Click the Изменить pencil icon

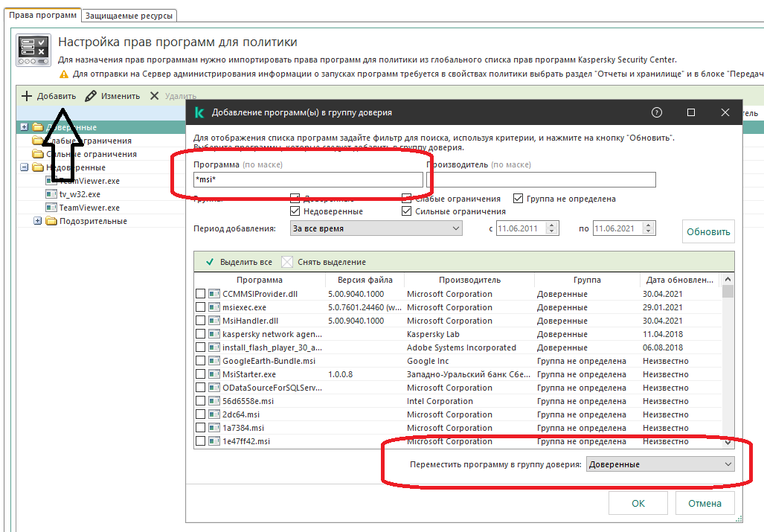click(91, 96)
